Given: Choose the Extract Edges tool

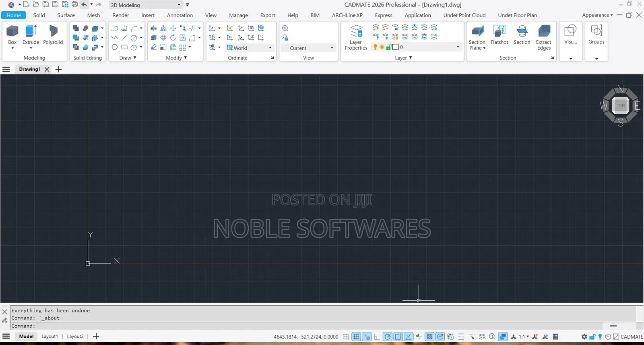Looking at the screenshot, I should coord(544,37).
